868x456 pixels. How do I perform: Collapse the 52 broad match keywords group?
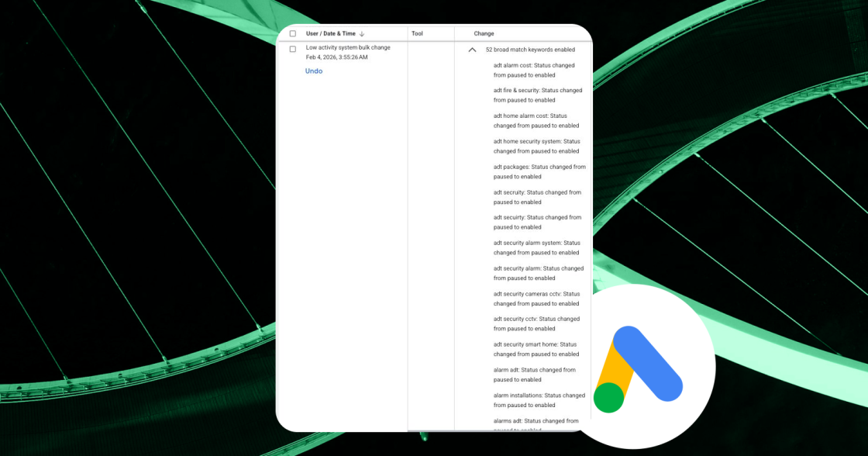tap(472, 49)
